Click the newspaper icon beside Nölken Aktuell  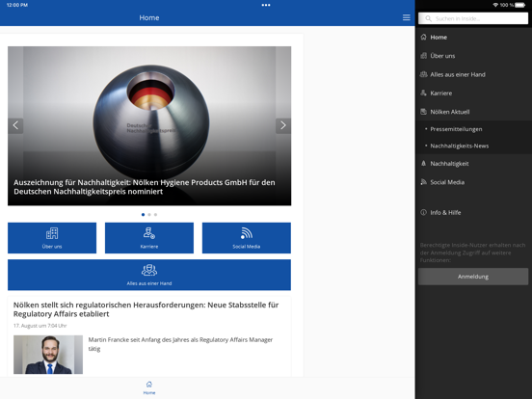423,111
